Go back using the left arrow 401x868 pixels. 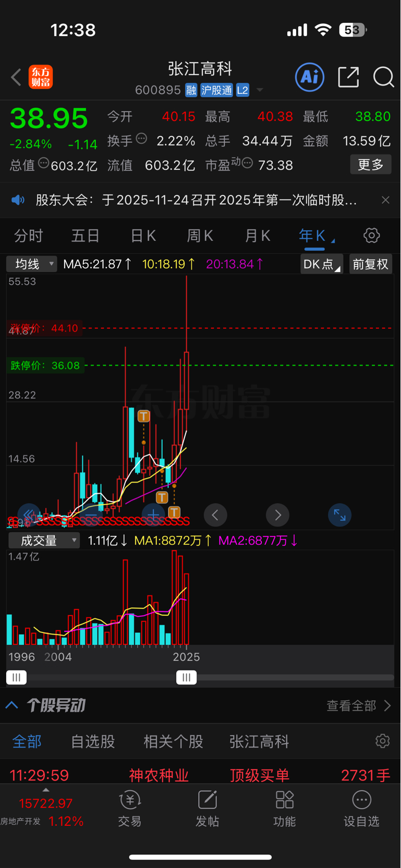tap(16, 78)
